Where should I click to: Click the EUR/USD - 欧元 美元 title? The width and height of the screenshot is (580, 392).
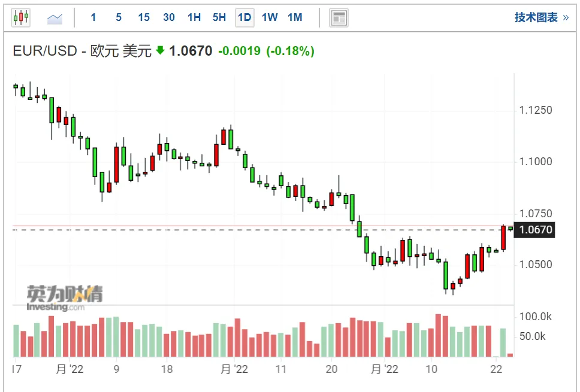(82, 51)
